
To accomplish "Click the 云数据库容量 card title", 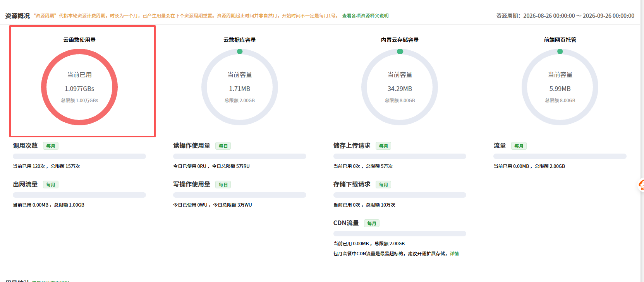I will 240,40.
